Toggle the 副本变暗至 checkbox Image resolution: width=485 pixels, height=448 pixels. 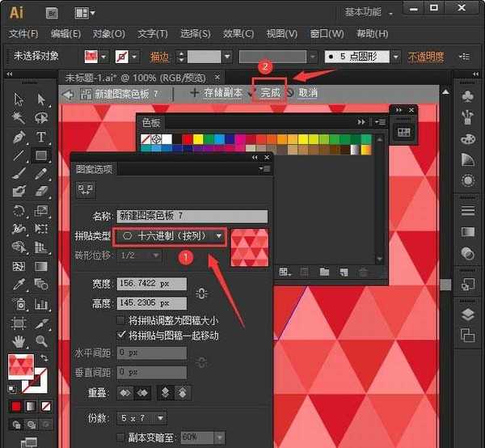pyautogui.click(x=123, y=437)
